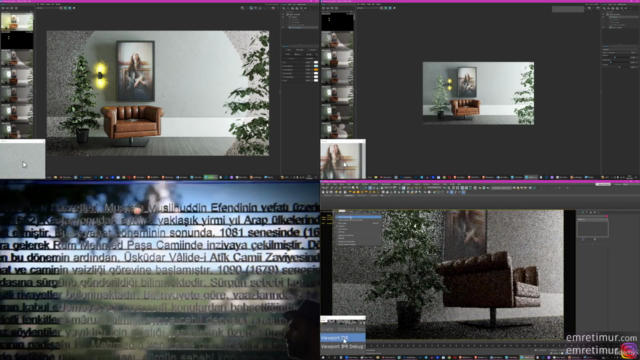
Task: Select Viewport IPR Debug option
Action: 343,347
